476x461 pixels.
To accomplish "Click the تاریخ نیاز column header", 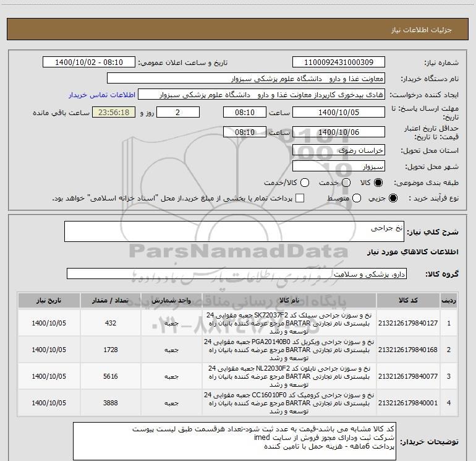I will click(49, 300).
